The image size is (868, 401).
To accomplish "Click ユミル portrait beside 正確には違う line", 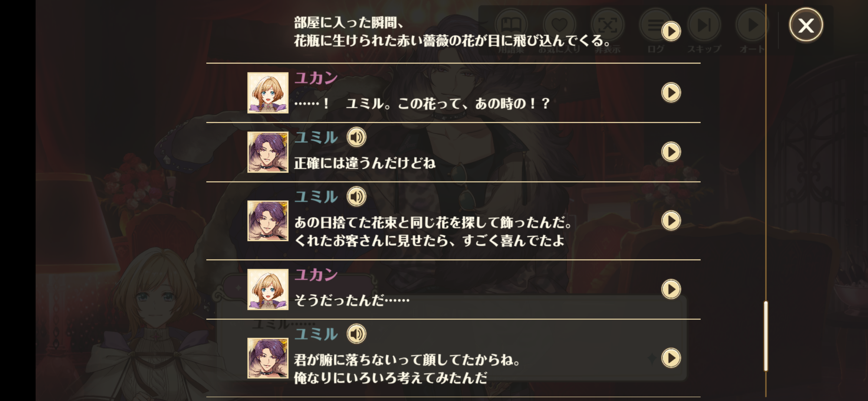I will click(x=268, y=152).
